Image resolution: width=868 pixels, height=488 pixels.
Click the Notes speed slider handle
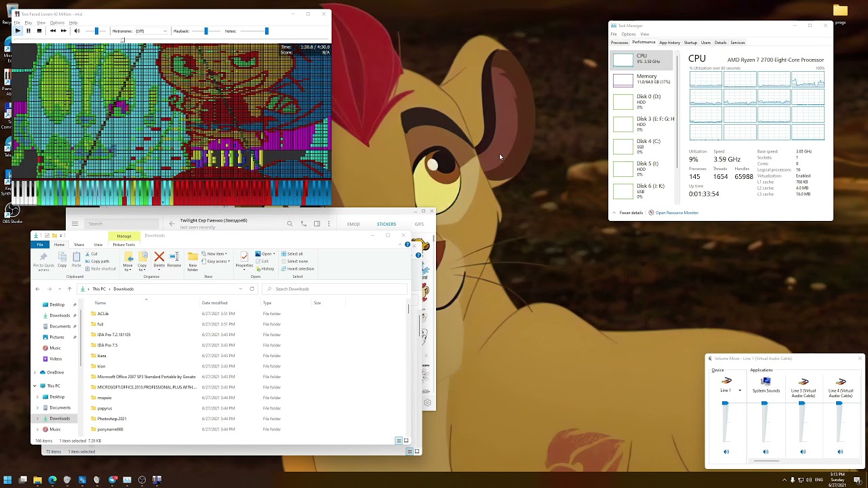pos(267,30)
